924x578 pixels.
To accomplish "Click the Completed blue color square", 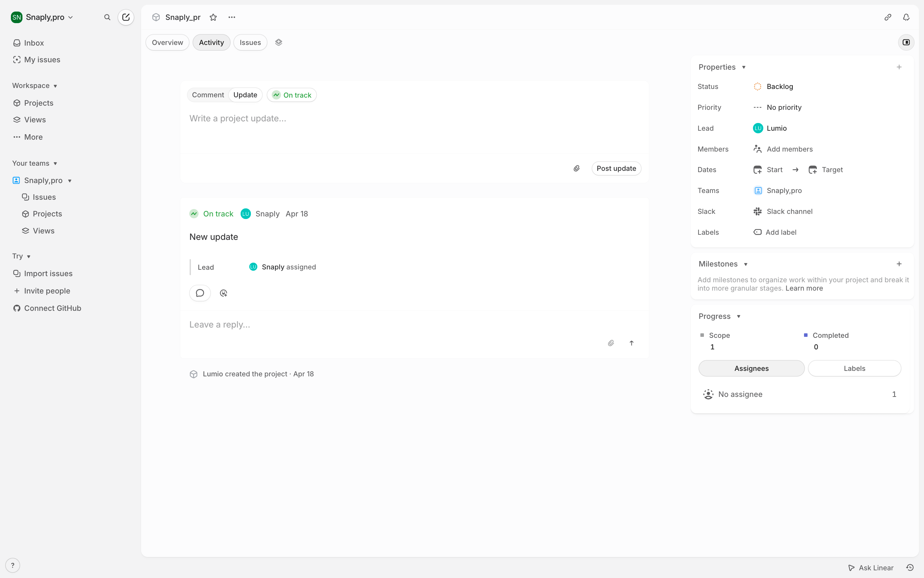I will coord(806,335).
